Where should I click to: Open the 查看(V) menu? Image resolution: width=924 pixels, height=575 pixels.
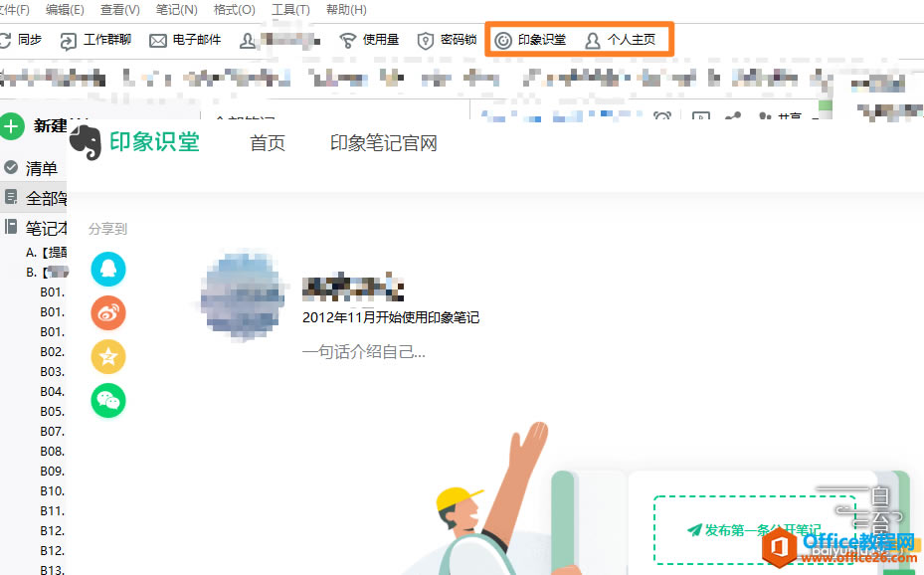click(120, 10)
